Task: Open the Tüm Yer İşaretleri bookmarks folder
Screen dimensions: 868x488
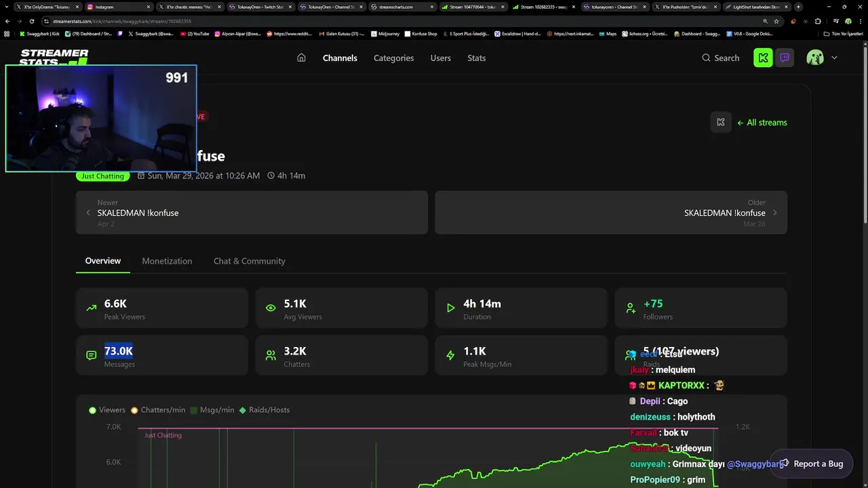Action: coord(844,33)
